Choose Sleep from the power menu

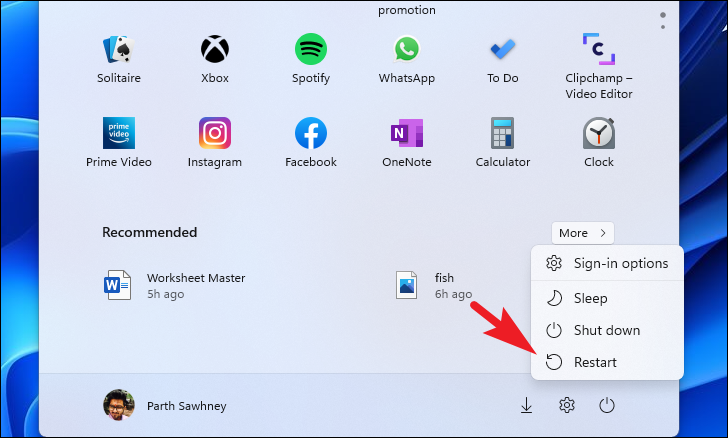point(607,298)
